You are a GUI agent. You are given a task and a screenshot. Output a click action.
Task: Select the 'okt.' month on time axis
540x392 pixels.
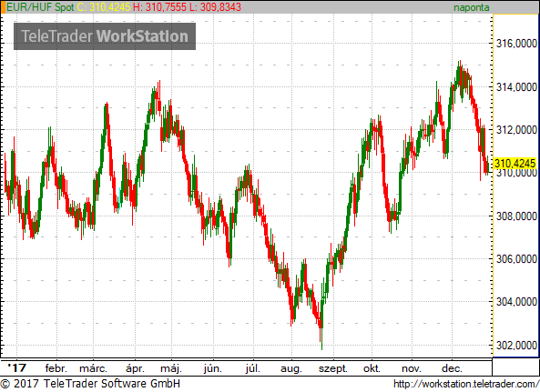point(372,368)
